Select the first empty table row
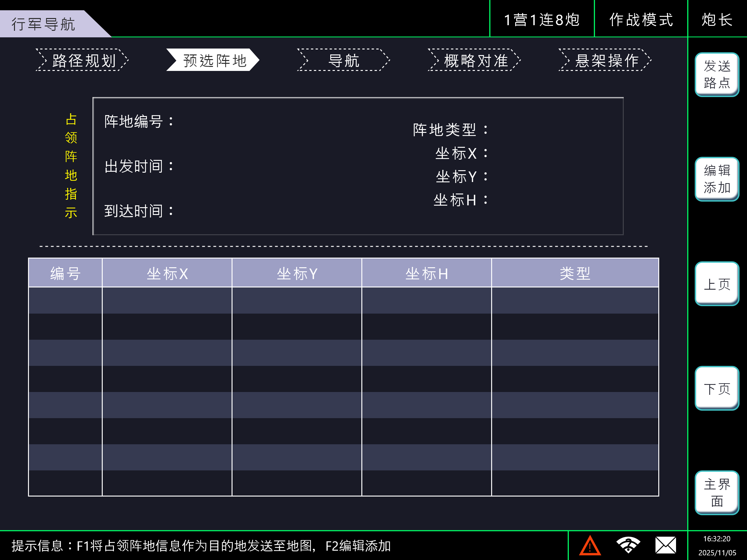 (343, 301)
